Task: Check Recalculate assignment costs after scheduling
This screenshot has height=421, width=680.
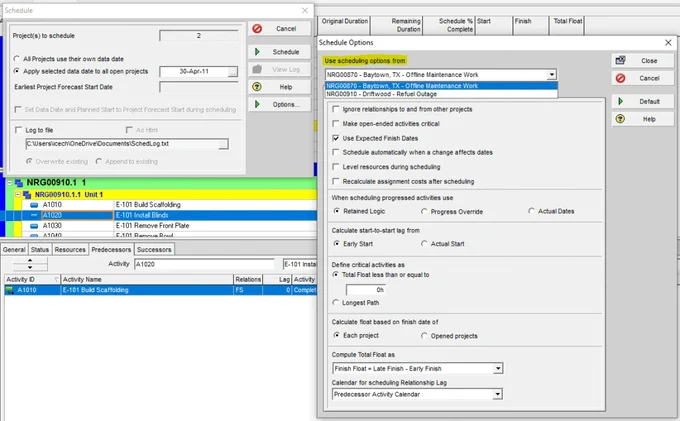Action: [x=335, y=181]
